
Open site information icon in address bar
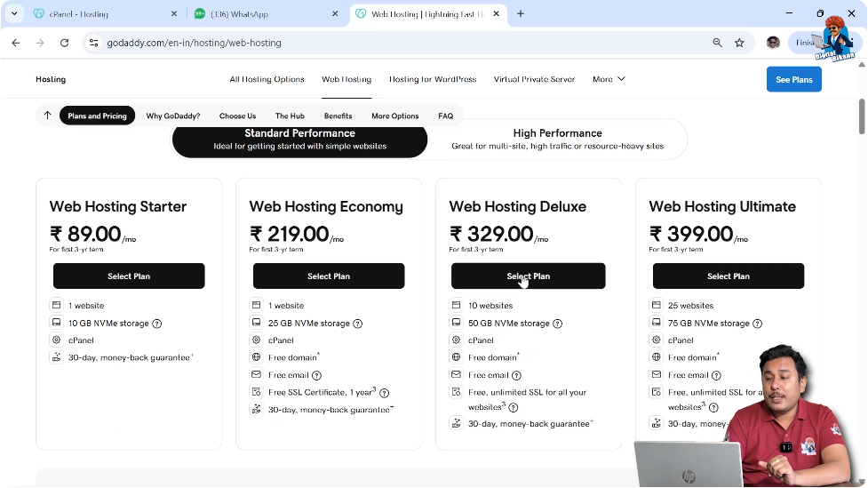click(93, 43)
